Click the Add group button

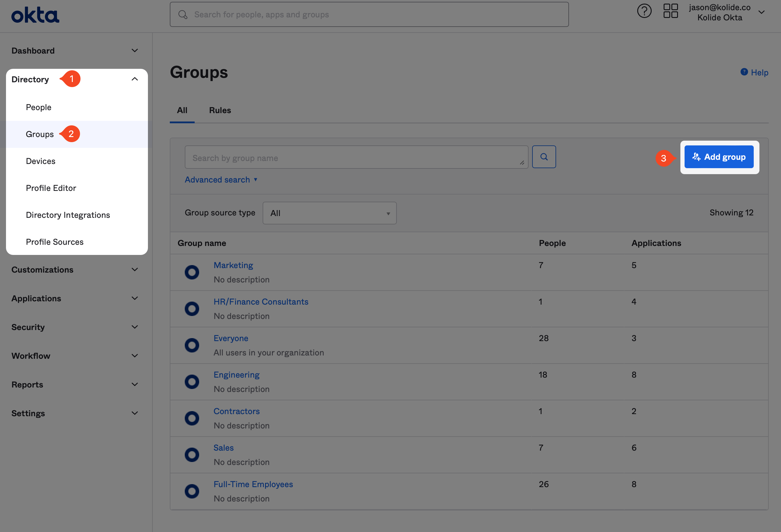[x=718, y=156]
